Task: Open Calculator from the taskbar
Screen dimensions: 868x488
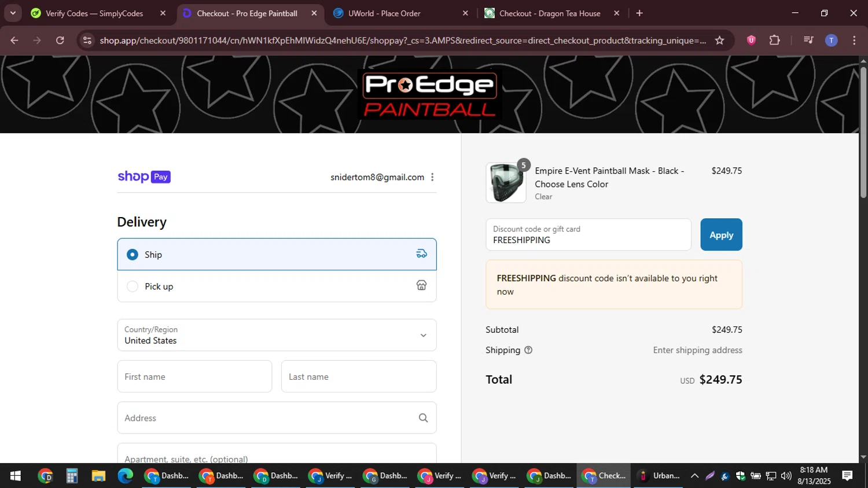Action: 72,476
